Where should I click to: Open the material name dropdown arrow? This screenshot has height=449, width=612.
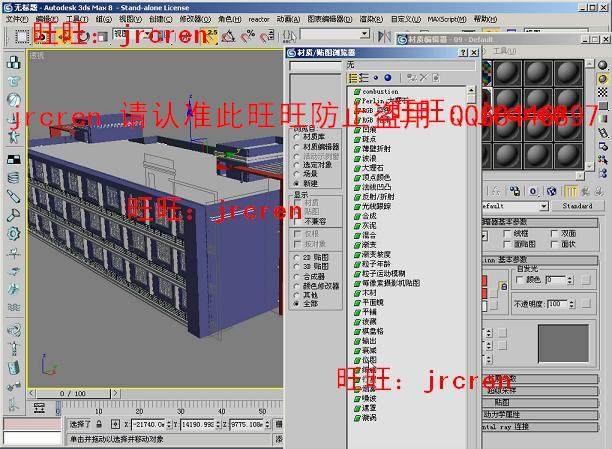point(544,206)
